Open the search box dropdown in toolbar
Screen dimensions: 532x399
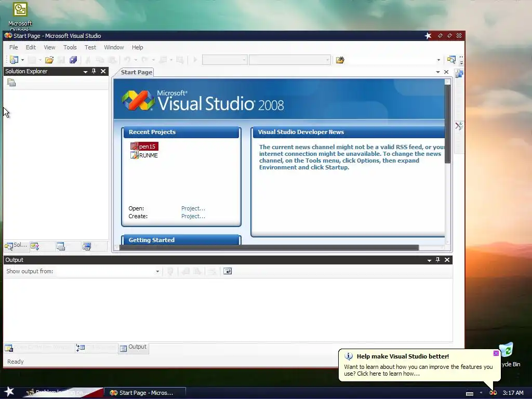click(x=438, y=60)
